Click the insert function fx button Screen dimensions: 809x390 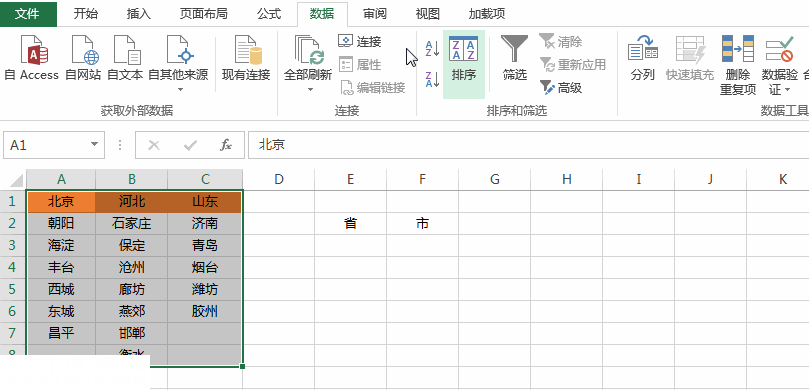click(225, 145)
